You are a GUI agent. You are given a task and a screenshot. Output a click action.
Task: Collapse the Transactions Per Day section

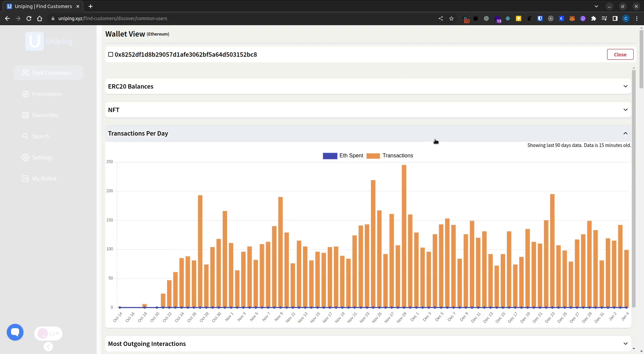368,133
